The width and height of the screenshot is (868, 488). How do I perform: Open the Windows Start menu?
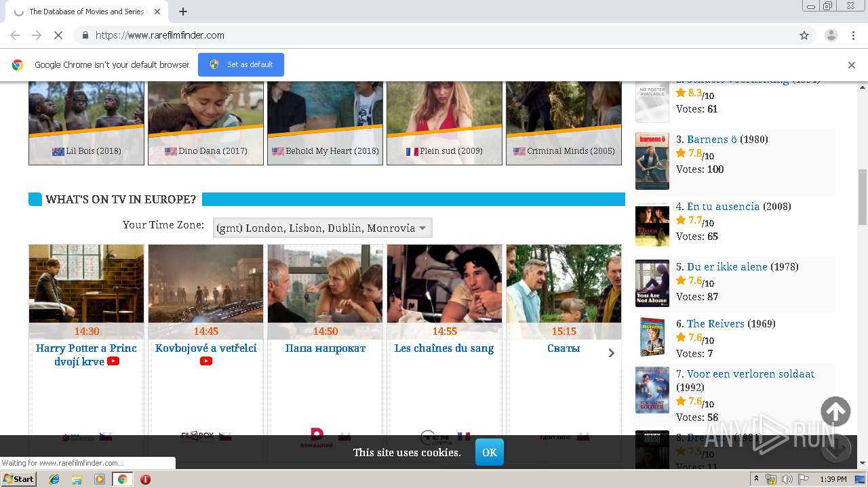tap(18, 479)
